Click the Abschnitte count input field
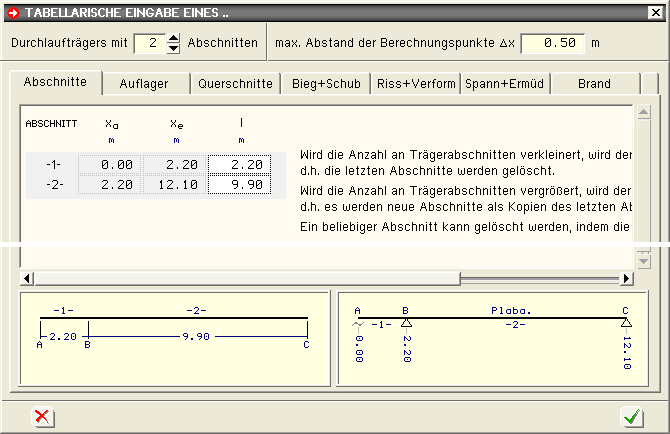 (147, 44)
